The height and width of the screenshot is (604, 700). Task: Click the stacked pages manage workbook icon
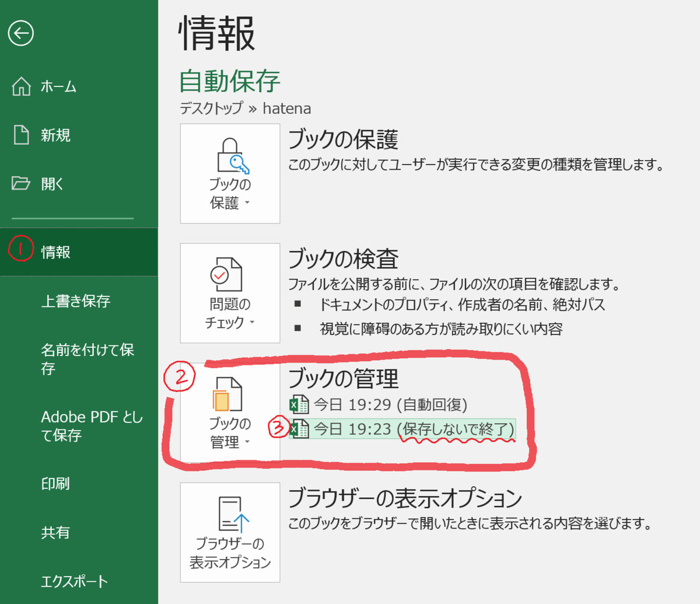point(227,394)
